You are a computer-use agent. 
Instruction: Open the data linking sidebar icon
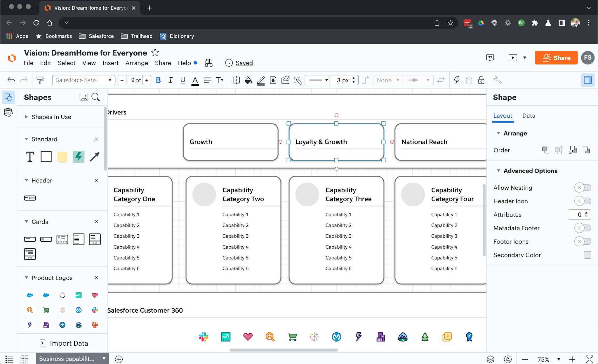pyautogui.click(x=8, y=112)
